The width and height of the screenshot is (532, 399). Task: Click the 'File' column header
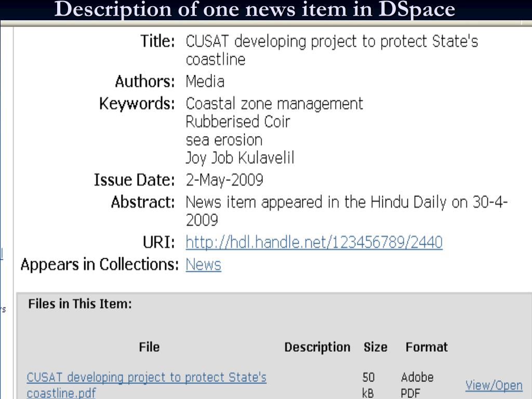click(x=149, y=347)
